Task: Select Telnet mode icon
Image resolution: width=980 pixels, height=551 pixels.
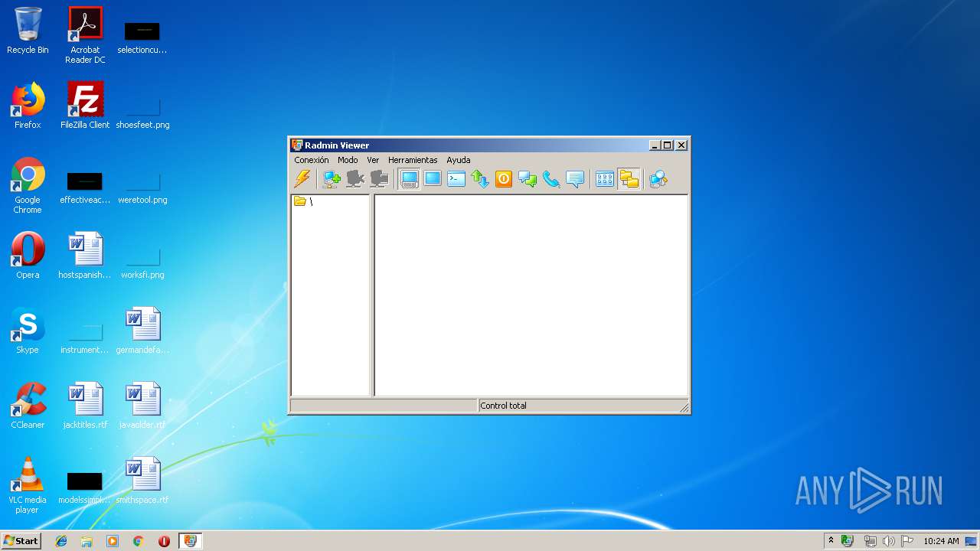Action: [x=456, y=179]
